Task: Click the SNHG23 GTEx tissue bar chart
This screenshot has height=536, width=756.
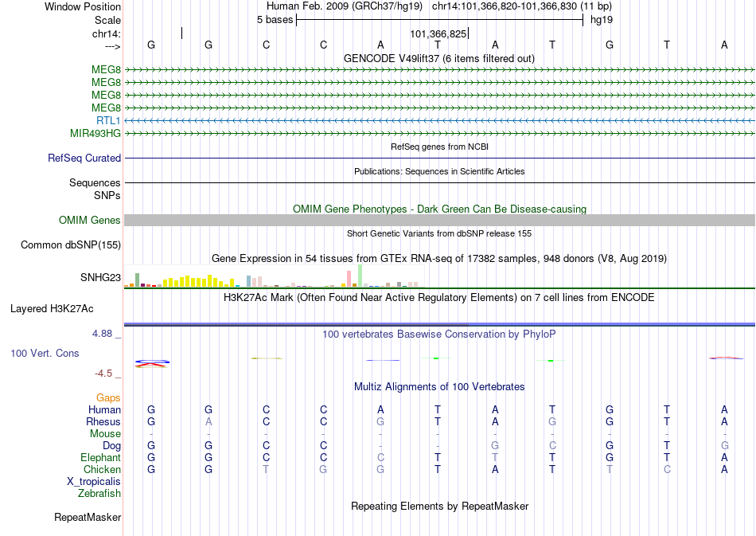Action: (274, 276)
